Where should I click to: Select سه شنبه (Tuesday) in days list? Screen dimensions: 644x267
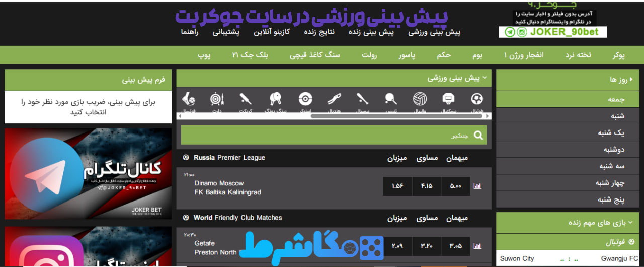tap(568, 166)
